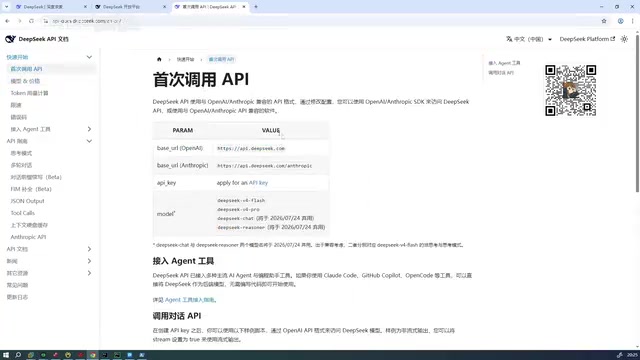This screenshot has width=640, height=360.
Task: Open the Windows Start menu
Action: click(6, 355)
